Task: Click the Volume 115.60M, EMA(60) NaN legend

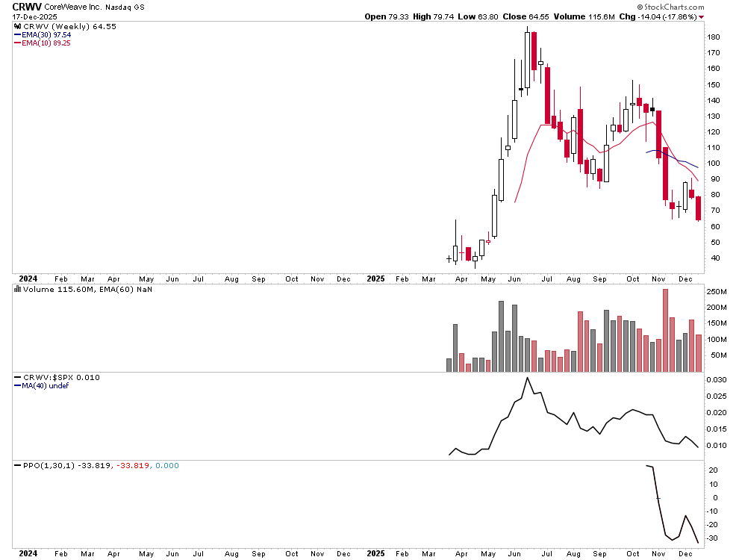Action: click(87, 289)
